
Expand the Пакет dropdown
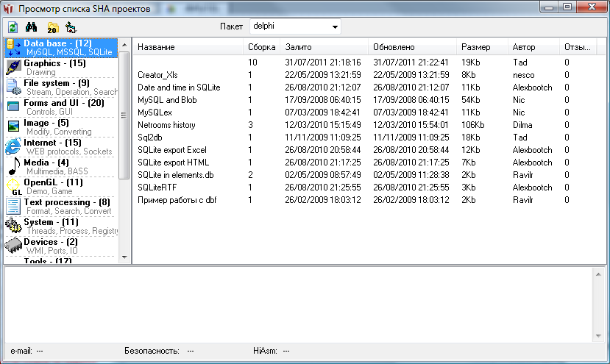click(x=336, y=26)
